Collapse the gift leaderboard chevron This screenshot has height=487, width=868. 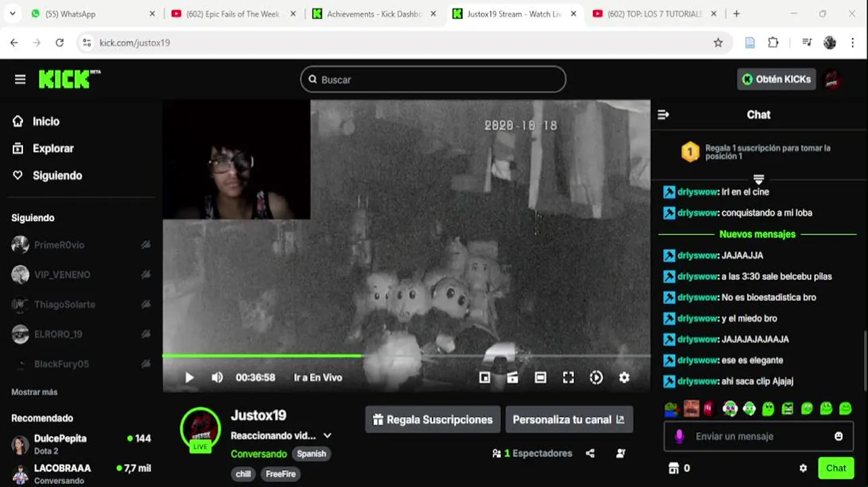pyautogui.click(x=758, y=179)
